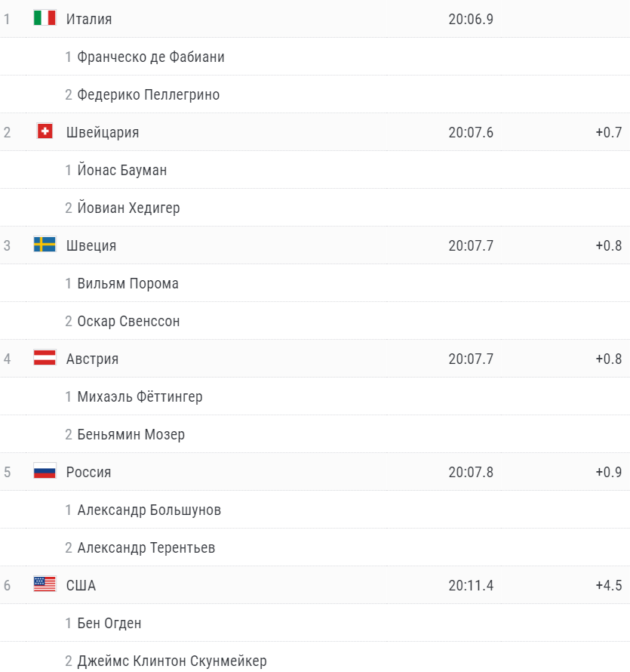Image resolution: width=630 pixels, height=672 pixels.
Task: Click the +4.5 time gap for USA
Action: point(609,585)
